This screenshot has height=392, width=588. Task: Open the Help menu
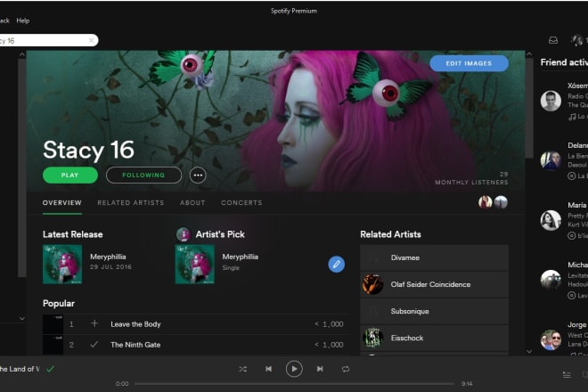pyautogui.click(x=23, y=20)
